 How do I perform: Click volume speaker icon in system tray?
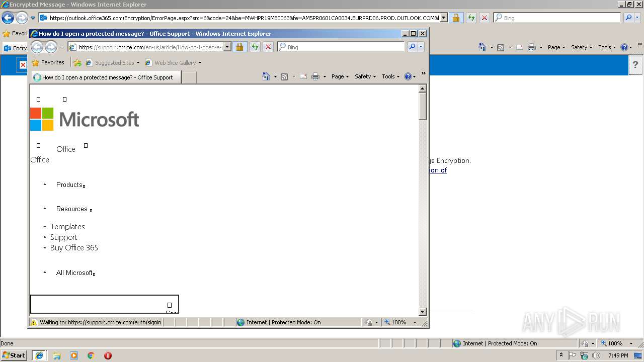pos(596,355)
